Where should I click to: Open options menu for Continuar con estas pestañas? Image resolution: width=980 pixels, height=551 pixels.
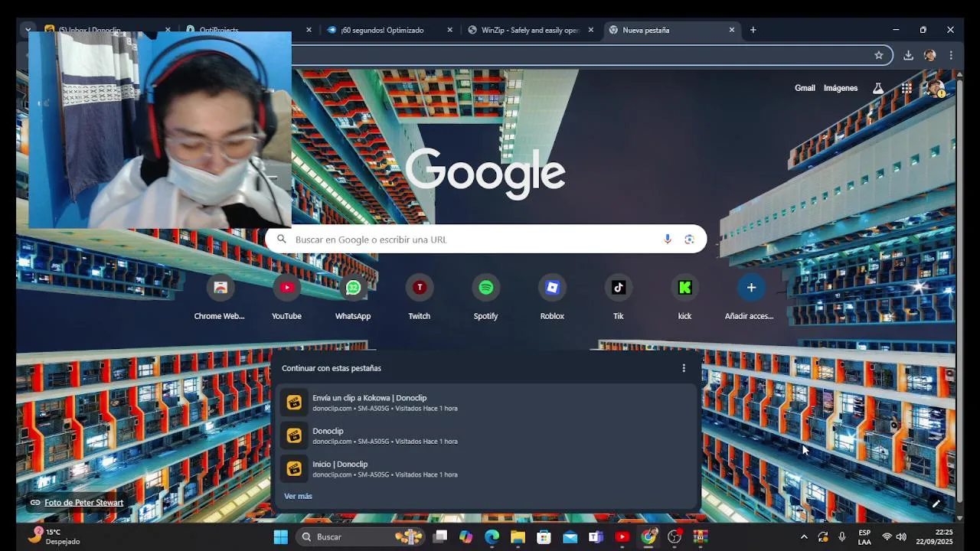pos(684,368)
